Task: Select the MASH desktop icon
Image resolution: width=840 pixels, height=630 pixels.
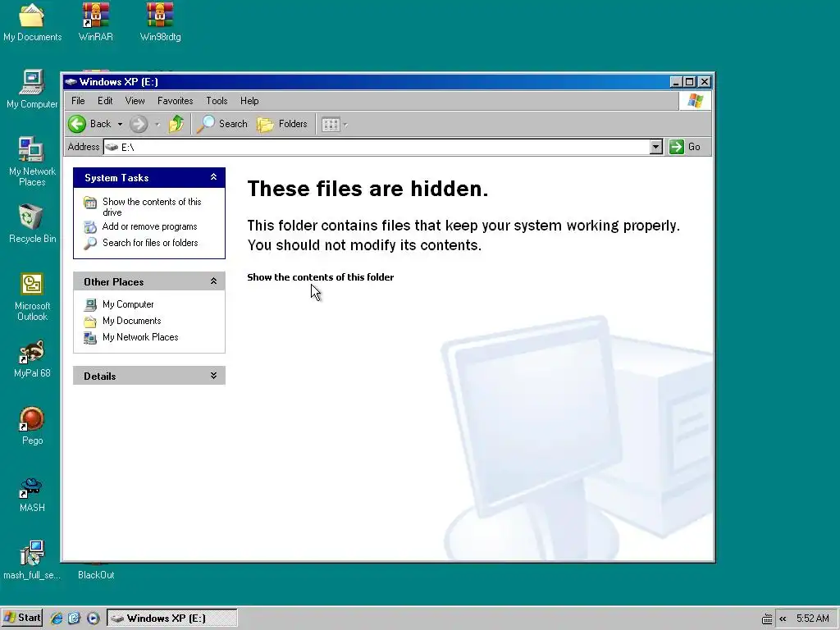Action: tap(32, 494)
